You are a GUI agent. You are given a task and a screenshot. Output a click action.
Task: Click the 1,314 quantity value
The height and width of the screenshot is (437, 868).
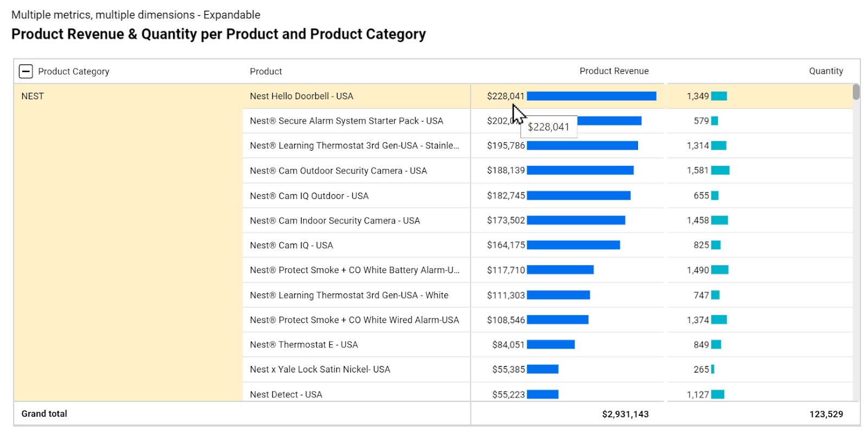(x=698, y=145)
